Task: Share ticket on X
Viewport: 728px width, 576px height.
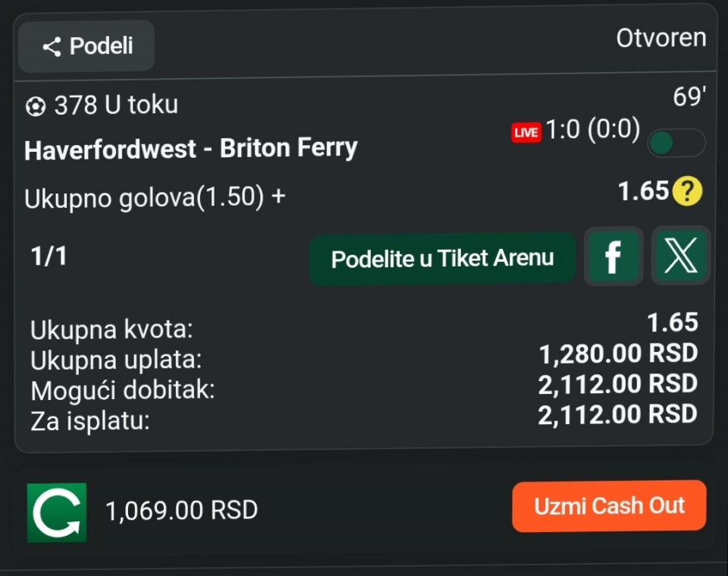Action: click(x=680, y=256)
